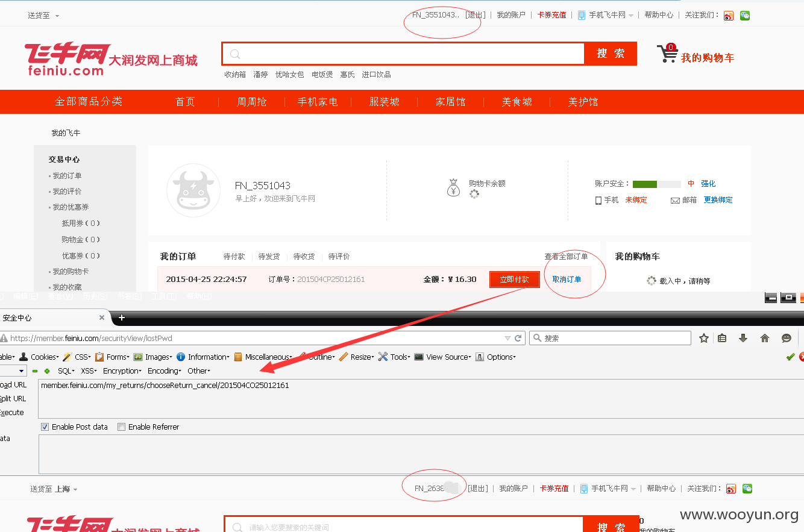Select the 美食城 navigation tab
Image resolution: width=804 pixels, height=532 pixels.
(517, 102)
